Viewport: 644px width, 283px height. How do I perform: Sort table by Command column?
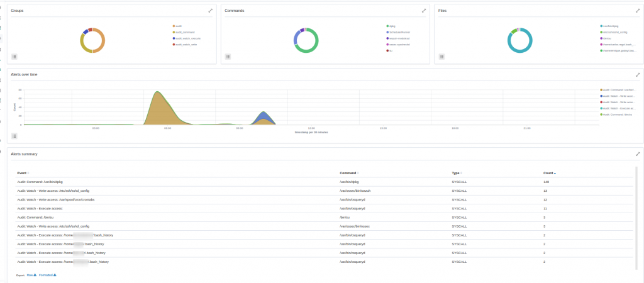(x=348, y=172)
